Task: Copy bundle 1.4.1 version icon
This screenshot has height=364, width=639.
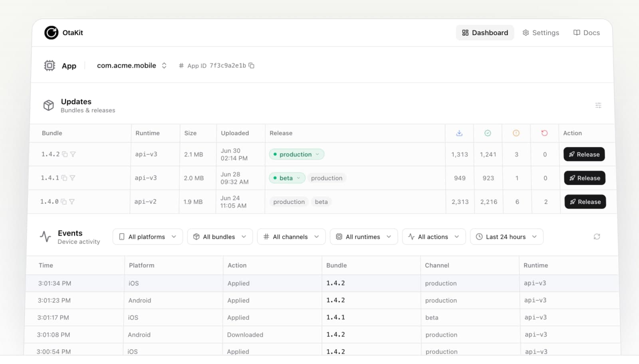Action: (x=64, y=178)
